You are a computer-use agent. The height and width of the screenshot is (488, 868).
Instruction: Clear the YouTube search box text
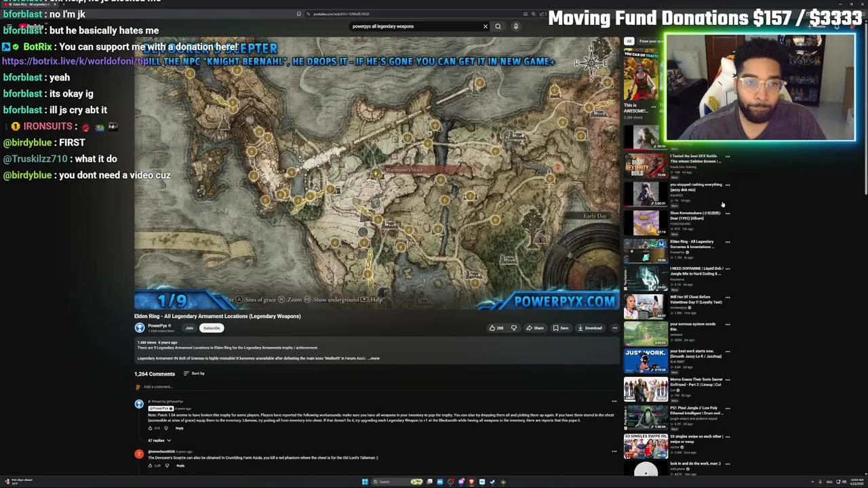pyautogui.click(x=485, y=26)
